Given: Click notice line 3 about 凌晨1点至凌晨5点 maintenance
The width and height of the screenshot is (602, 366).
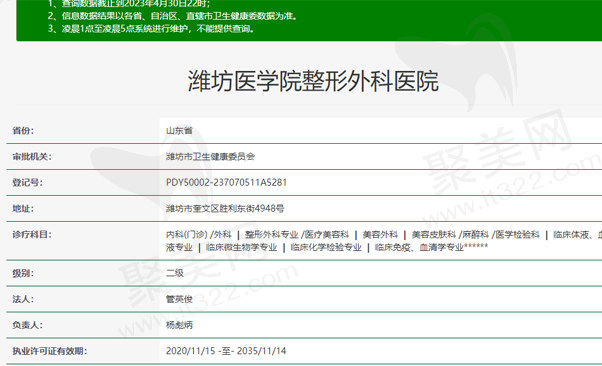Looking at the screenshot, I should tap(151, 28).
